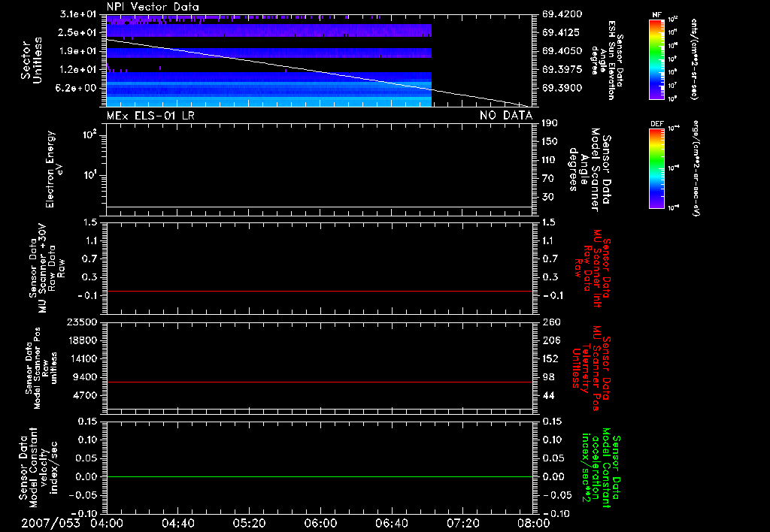Click the 69.4050 elevation angle tick
Screen dimensions: 770x532
click(x=562, y=51)
